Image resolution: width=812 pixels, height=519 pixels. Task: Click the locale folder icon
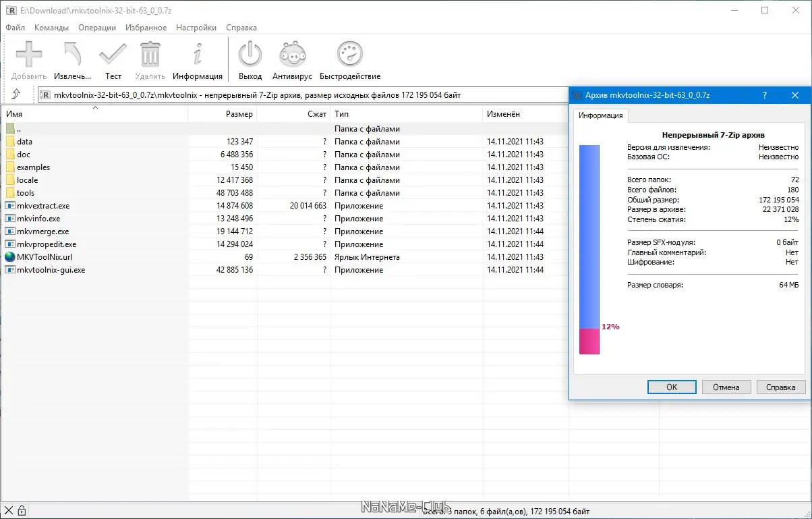pos(10,180)
